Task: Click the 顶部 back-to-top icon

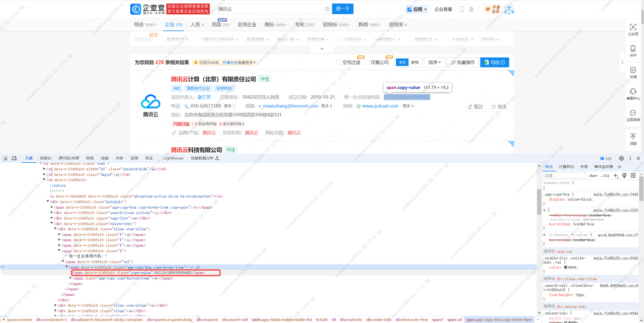Action: click(633, 138)
